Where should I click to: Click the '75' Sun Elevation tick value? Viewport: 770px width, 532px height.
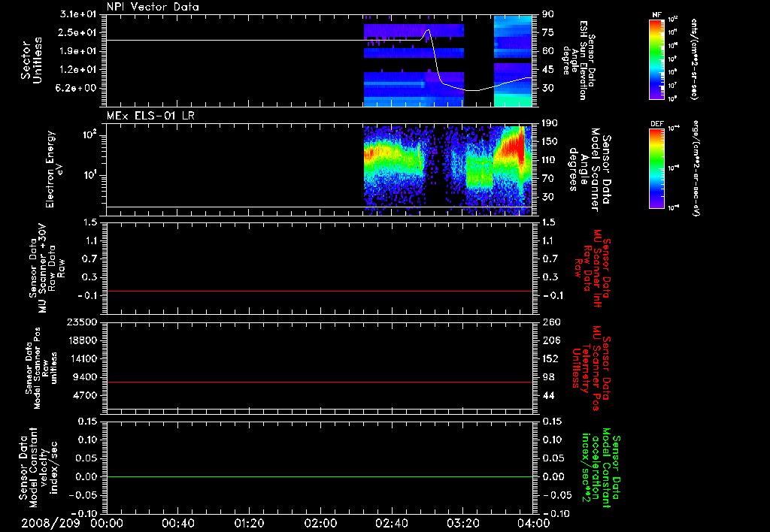[x=548, y=32]
